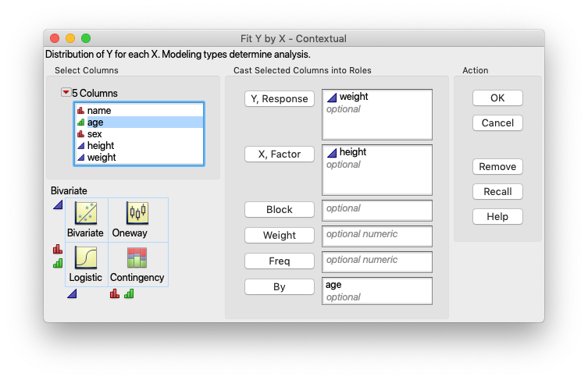Select the height column in column list
The height and width of the screenshot is (380, 588).
101,145
